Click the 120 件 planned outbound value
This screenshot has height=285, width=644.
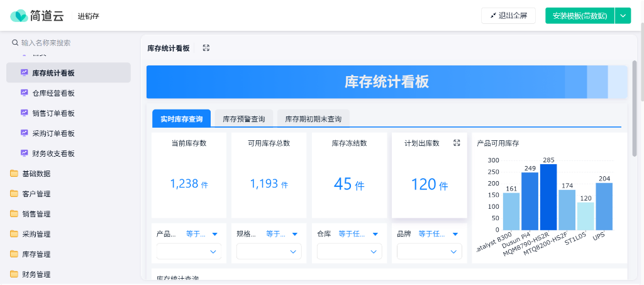tap(429, 184)
